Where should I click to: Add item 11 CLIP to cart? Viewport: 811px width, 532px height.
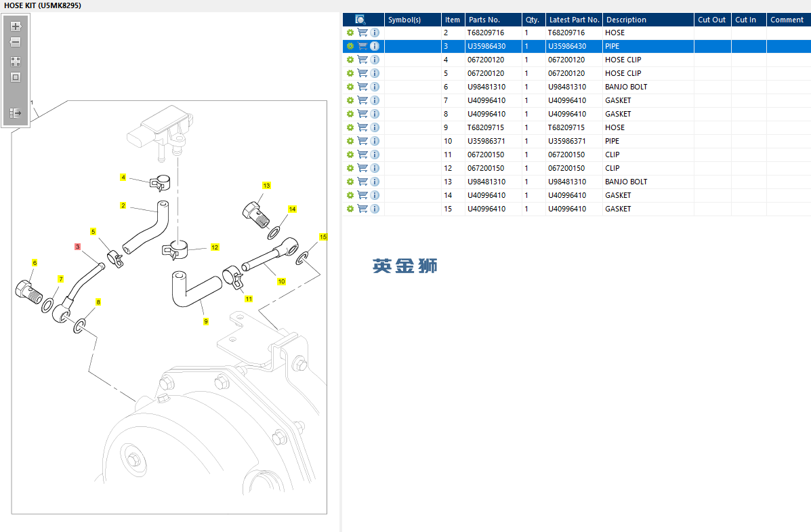tap(362, 155)
